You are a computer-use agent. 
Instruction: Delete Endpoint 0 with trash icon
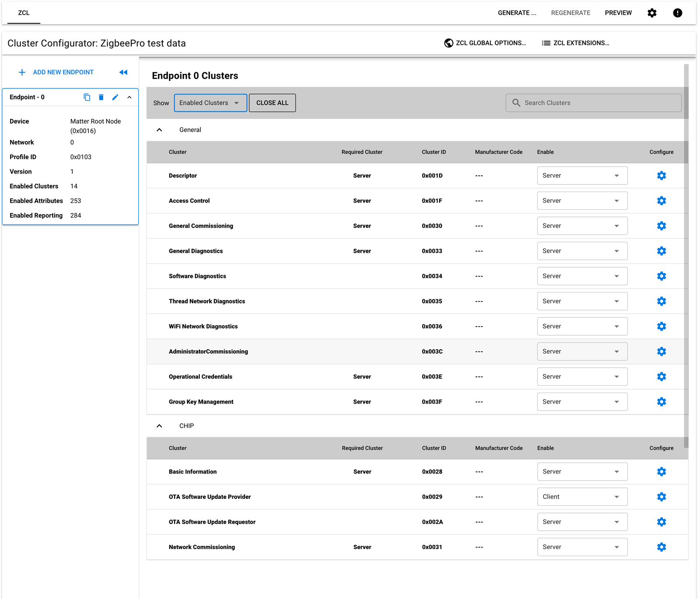pyautogui.click(x=101, y=97)
